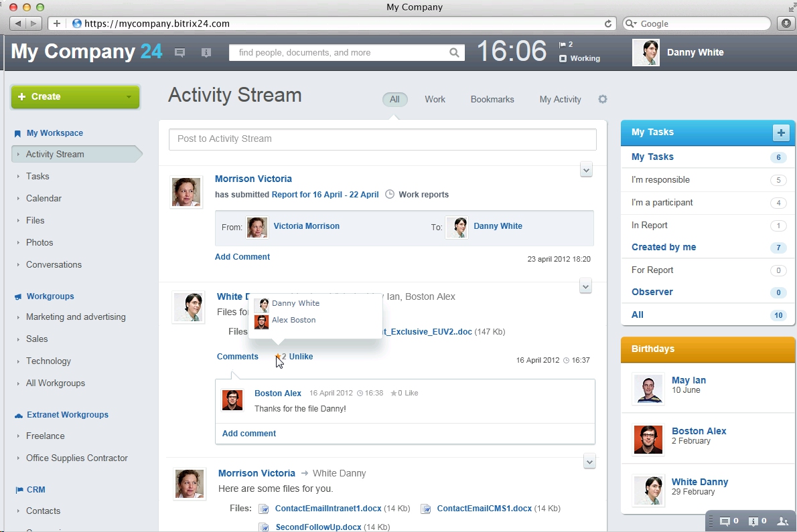Open ContactEmailCMS1.docx file icon
This screenshot has width=797, height=532.
[x=426, y=509]
